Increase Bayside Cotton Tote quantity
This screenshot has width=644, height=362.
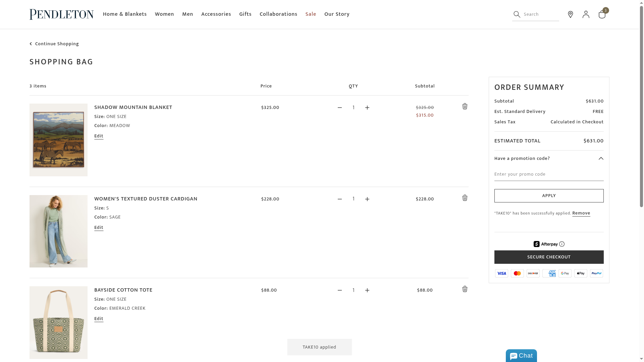(x=367, y=291)
